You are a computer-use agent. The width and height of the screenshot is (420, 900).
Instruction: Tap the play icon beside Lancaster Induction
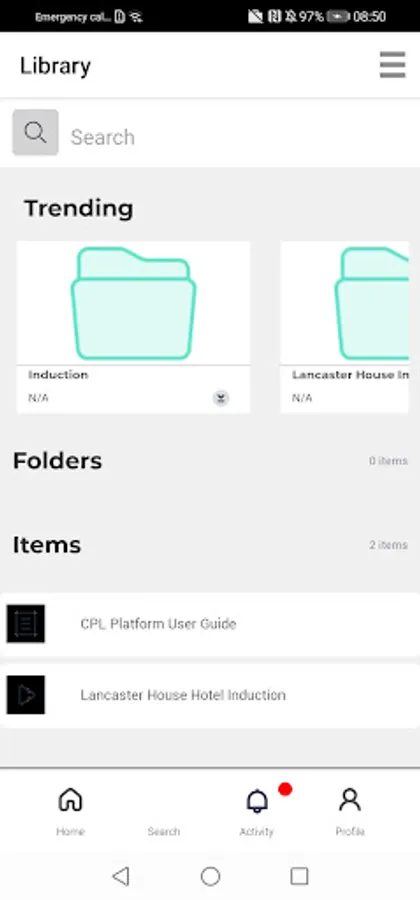[26, 695]
